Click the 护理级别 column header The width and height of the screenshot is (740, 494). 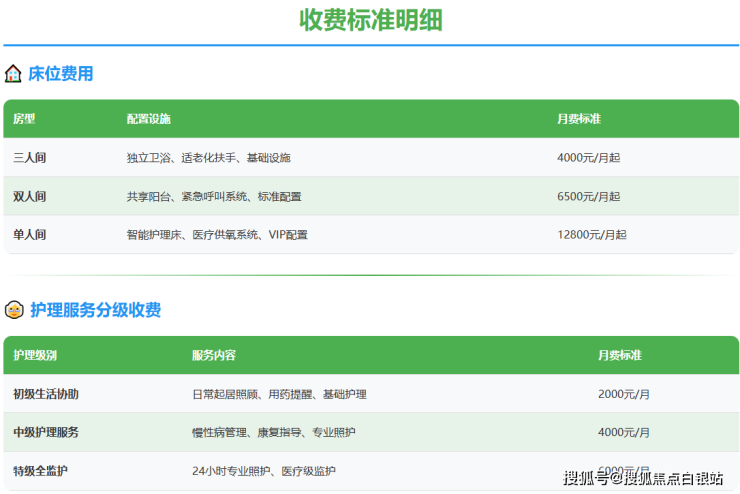[35, 356]
